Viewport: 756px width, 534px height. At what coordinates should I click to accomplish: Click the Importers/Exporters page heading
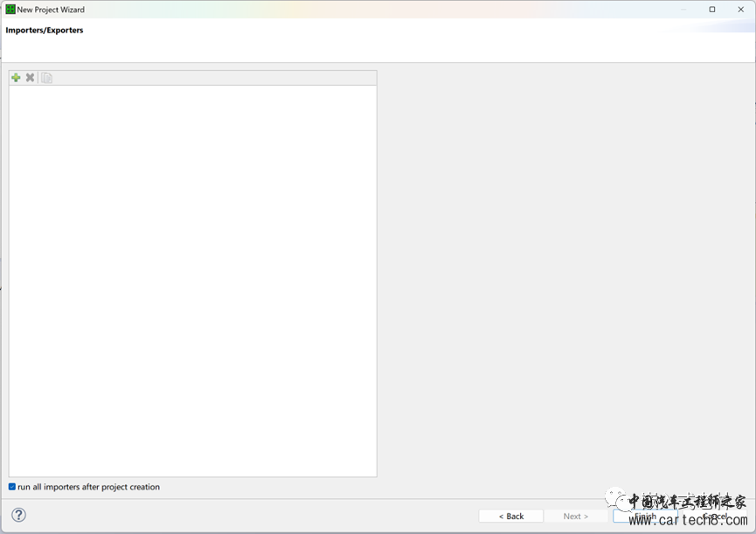45,31
